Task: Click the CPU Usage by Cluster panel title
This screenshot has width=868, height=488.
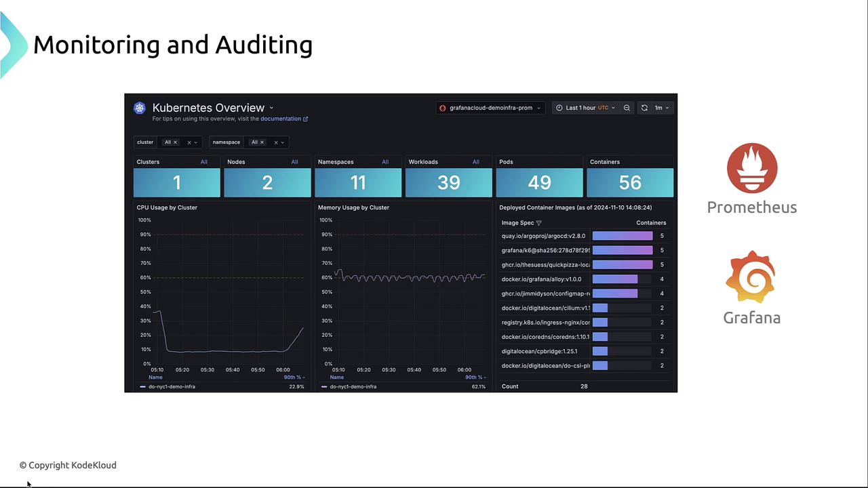Action: (x=167, y=207)
